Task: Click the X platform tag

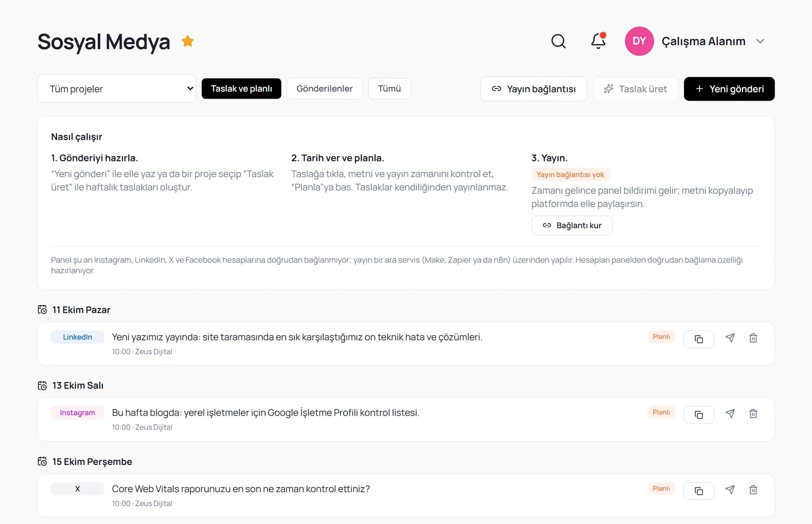Action: [x=78, y=489]
